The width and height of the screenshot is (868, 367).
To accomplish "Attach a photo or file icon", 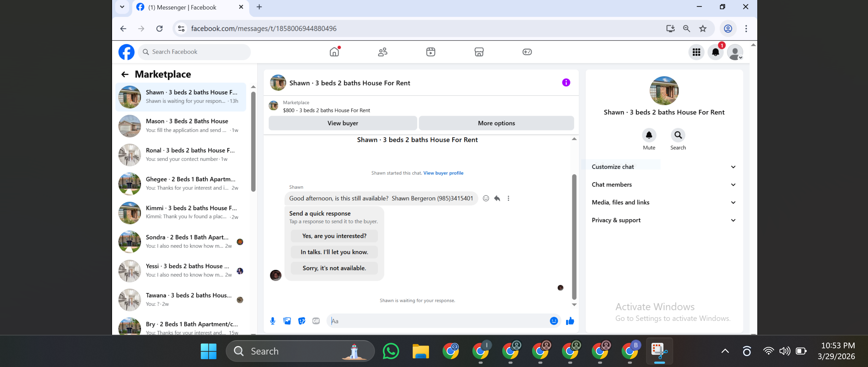I will pos(287,321).
